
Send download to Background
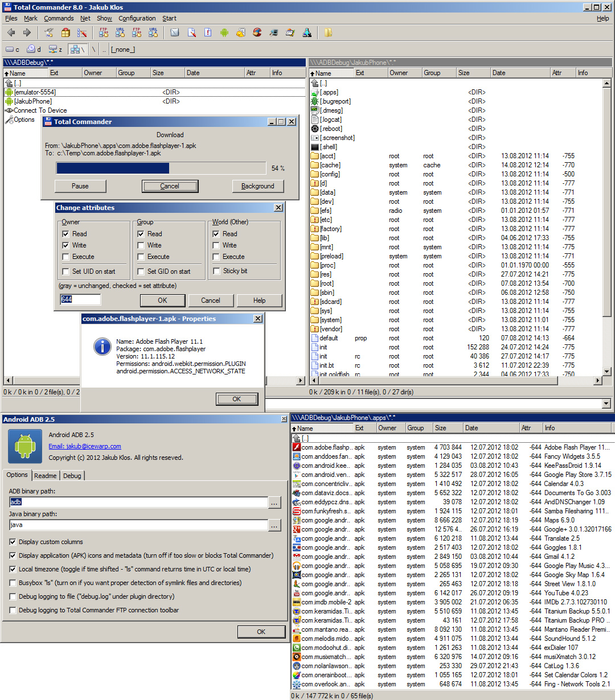coord(258,186)
